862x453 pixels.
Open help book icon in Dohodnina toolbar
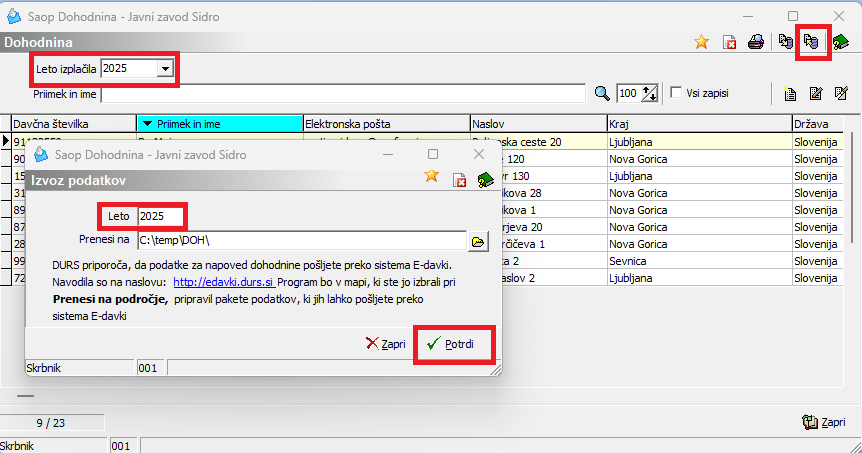pyautogui.click(x=841, y=42)
